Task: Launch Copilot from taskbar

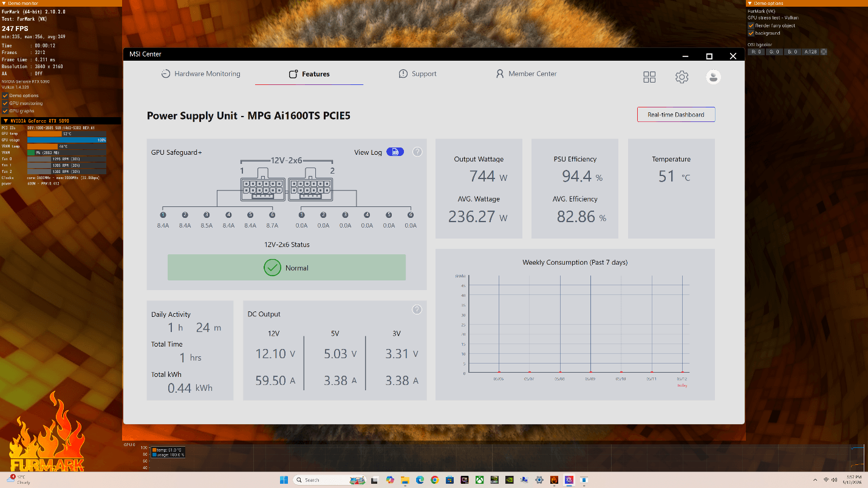Action: tap(390, 480)
